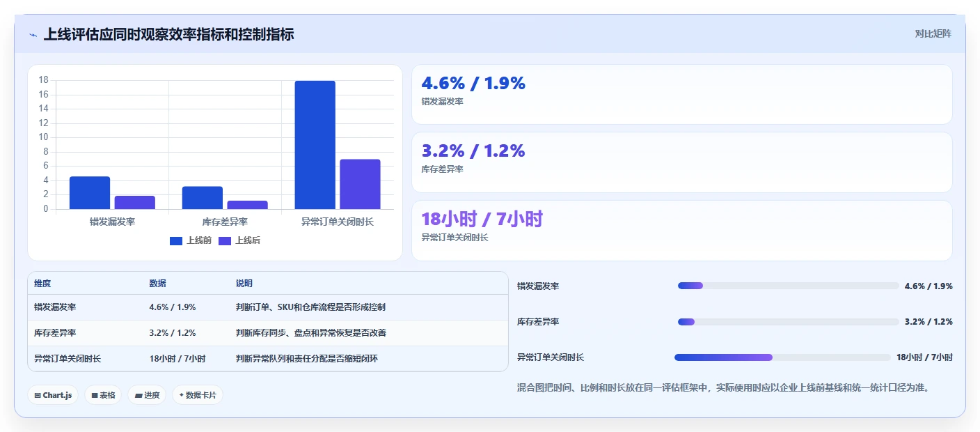Click the 上线前 bar for 错发漏发率
980x432 pixels.
[90, 193]
